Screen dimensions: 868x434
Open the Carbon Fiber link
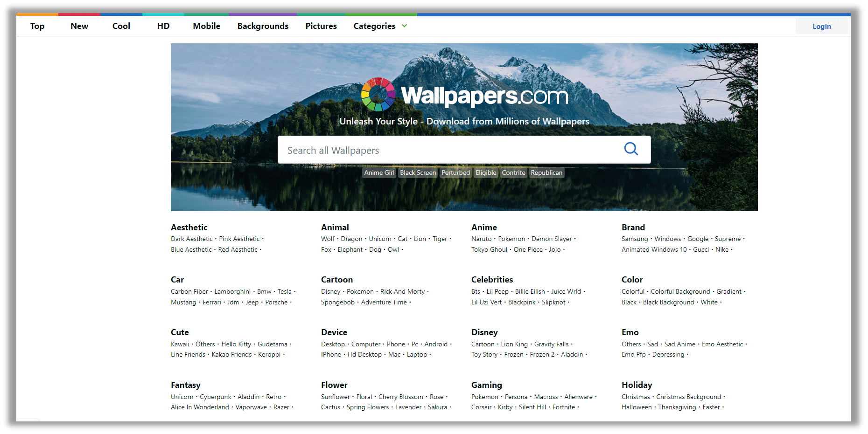189,292
